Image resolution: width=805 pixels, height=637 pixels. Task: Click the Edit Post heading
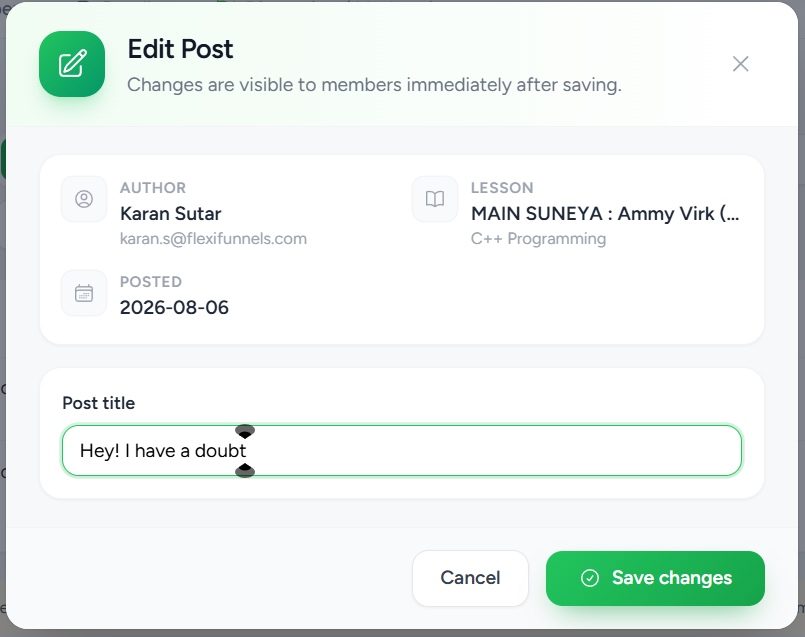pyautogui.click(x=180, y=49)
